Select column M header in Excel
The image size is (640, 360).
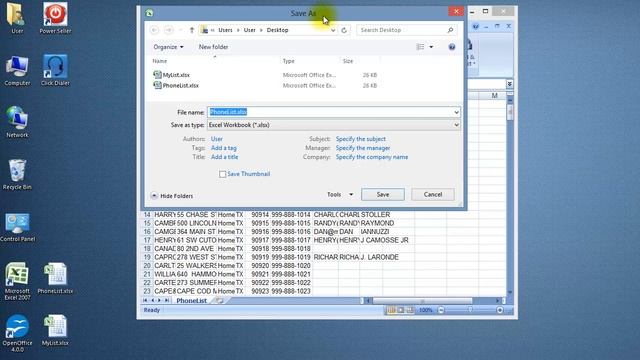[494, 96]
